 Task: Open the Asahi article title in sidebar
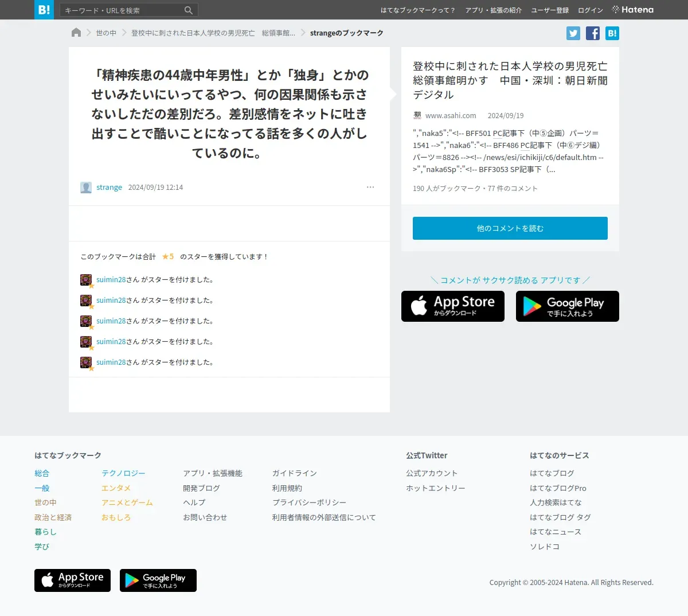pyautogui.click(x=510, y=80)
